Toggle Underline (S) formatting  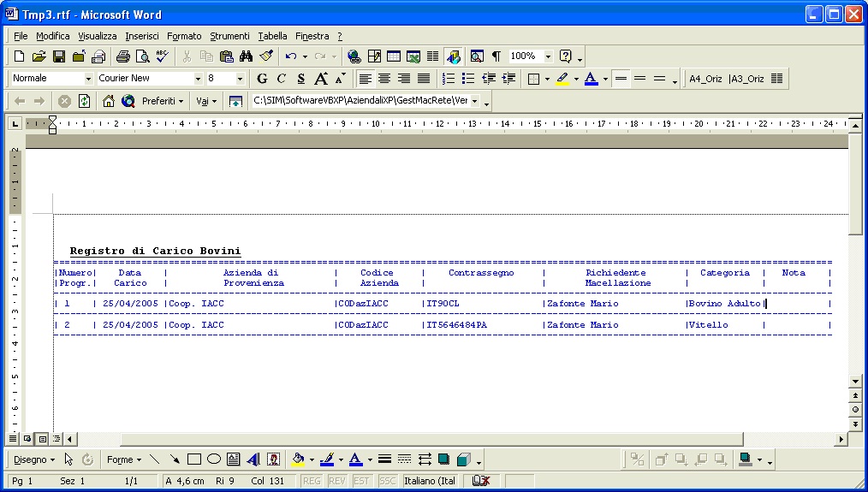click(x=300, y=79)
